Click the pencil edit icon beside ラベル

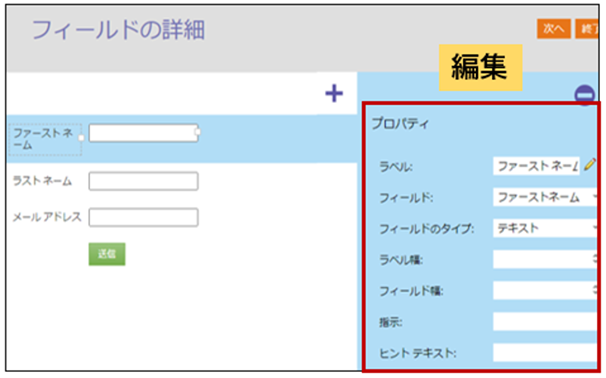click(590, 164)
